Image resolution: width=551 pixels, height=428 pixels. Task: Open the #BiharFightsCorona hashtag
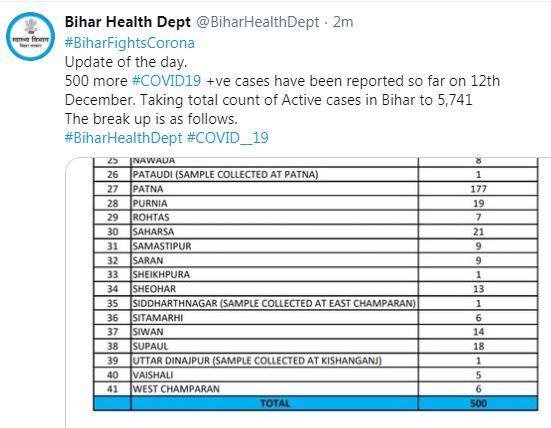tap(130, 43)
